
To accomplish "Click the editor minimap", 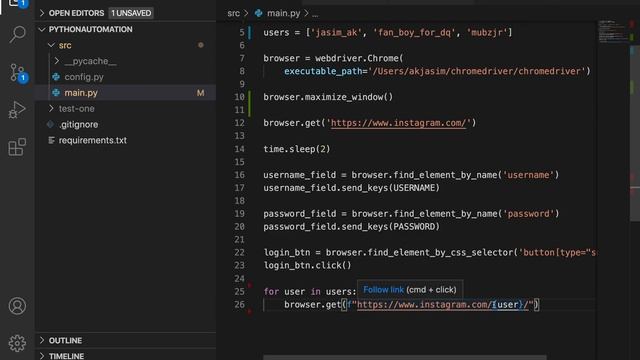I will [613, 31].
